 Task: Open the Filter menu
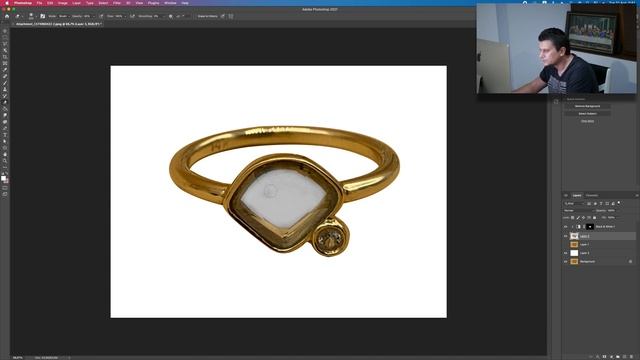pyautogui.click(x=117, y=3)
